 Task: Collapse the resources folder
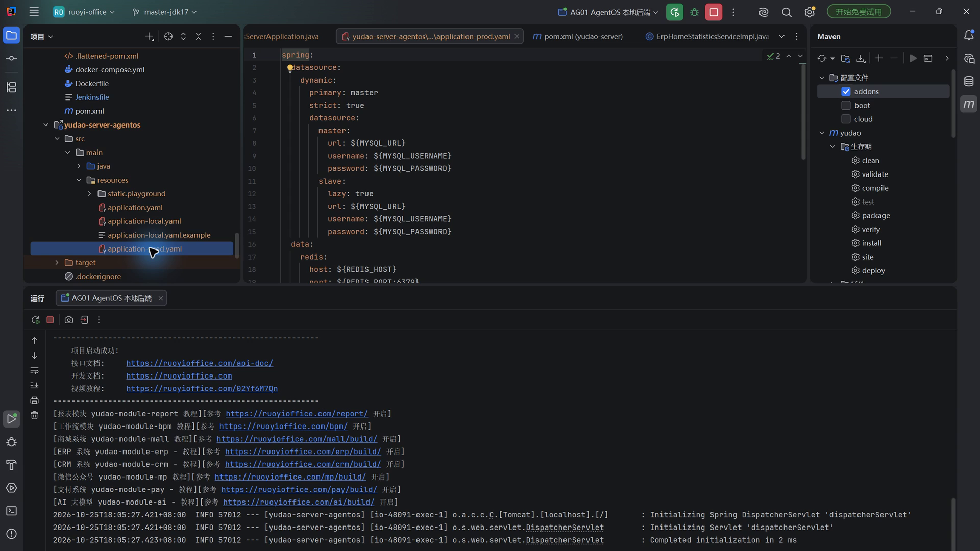point(79,180)
